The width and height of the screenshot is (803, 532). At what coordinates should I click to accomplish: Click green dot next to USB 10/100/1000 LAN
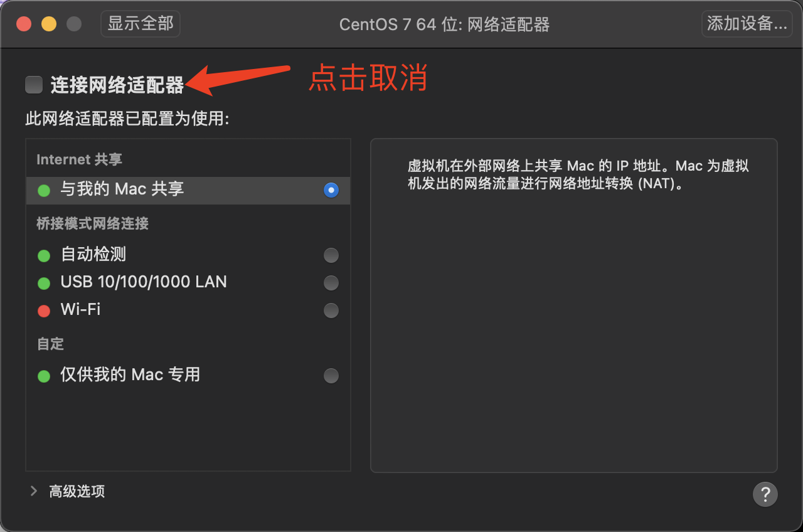pos(44,283)
